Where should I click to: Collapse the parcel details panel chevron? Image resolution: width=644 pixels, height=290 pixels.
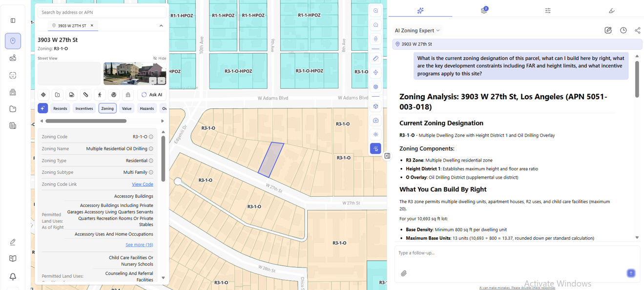tap(161, 26)
